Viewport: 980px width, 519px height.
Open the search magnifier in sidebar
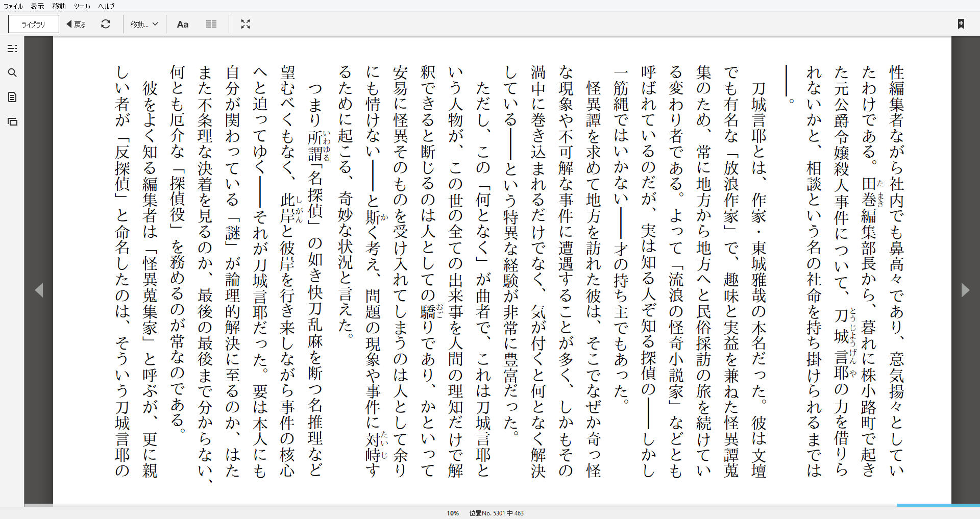point(12,72)
